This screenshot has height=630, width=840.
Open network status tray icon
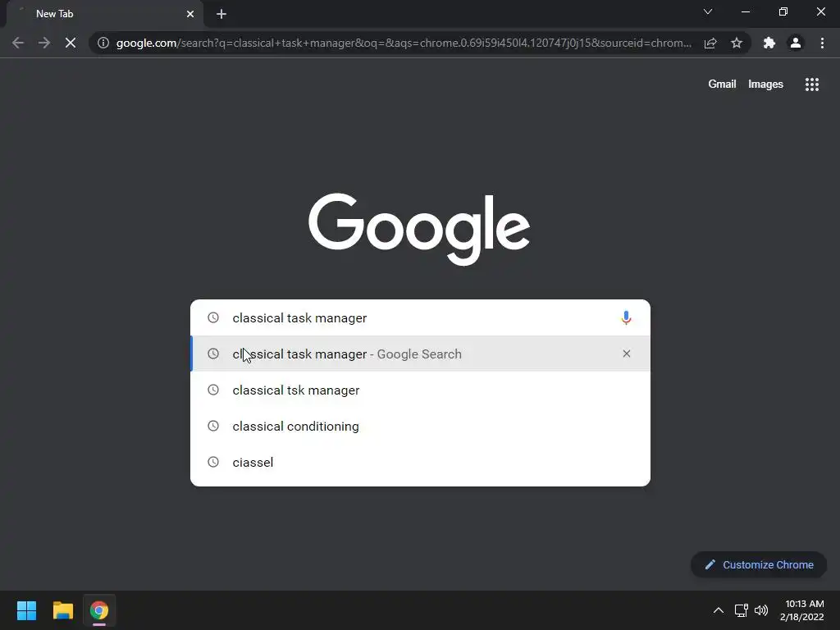742,610
